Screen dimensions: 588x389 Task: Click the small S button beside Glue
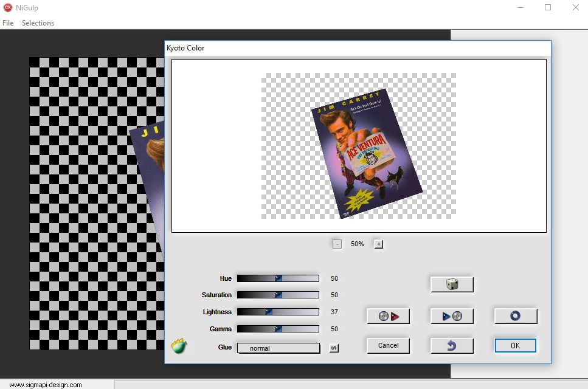[x=334, y=348]
